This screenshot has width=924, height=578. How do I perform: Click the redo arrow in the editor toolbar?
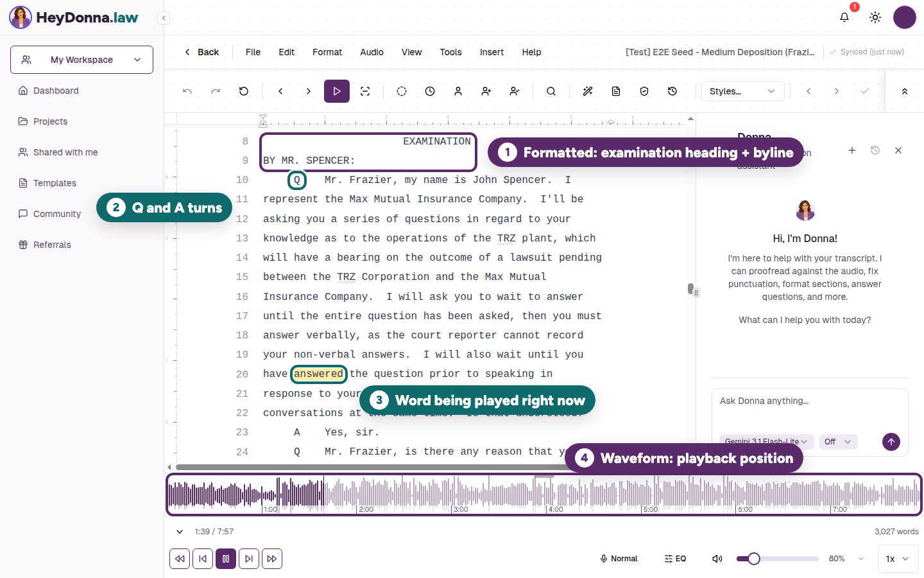pyautogui.click(x=216, y=91)
